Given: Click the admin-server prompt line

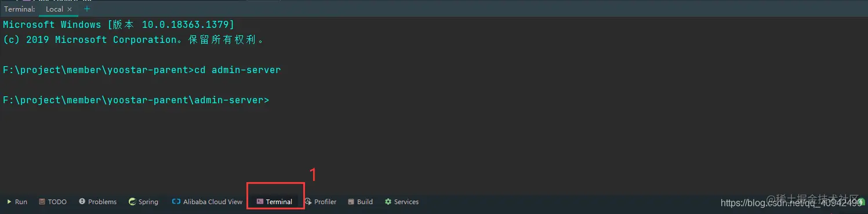Looking at the screenshot, I should [136, 100].
